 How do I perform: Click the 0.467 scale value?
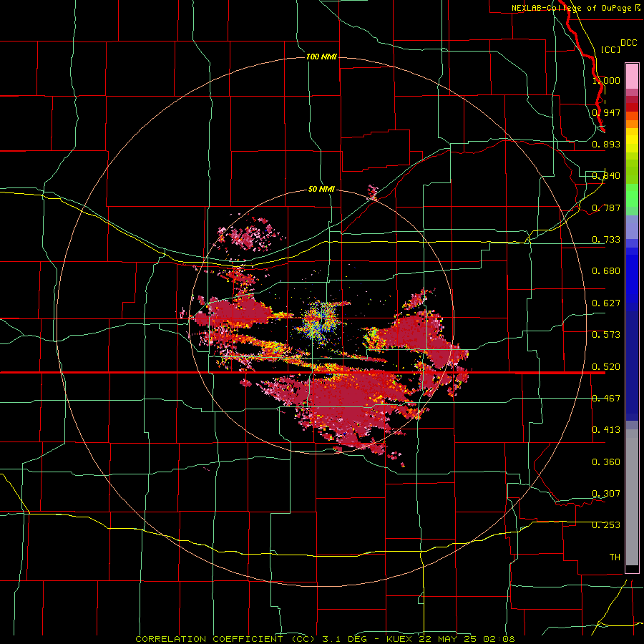(606, 399)
